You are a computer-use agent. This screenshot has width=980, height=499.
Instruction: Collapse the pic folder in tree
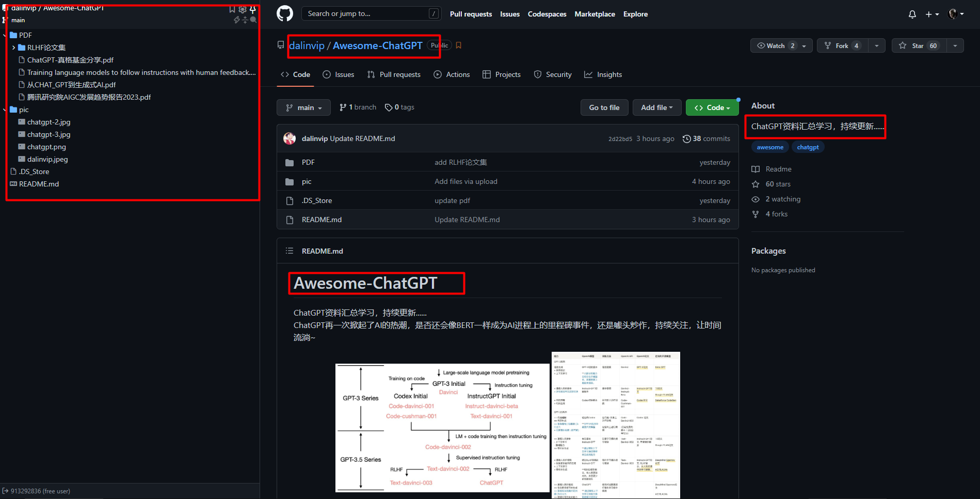5,110
